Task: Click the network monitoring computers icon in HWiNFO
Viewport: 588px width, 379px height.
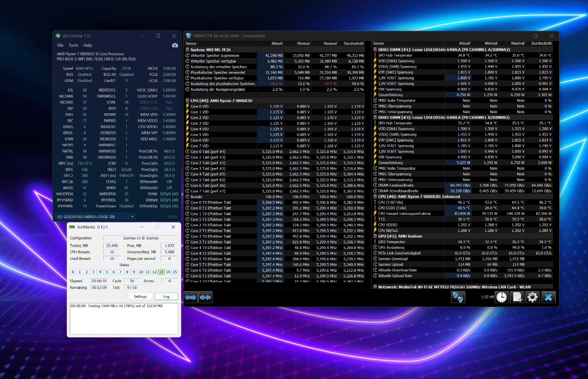Action: 458,297
